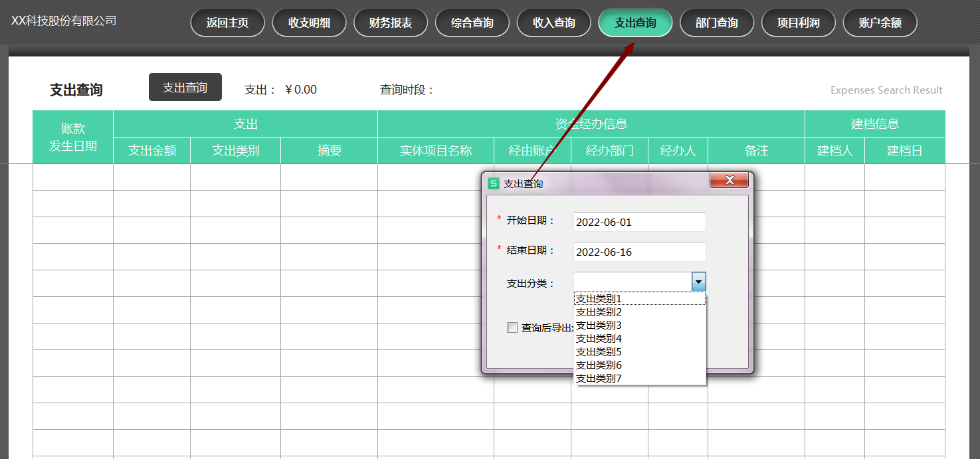Click the green S dialog title icon
980x459 pixels.
click(x=494, y=183)
